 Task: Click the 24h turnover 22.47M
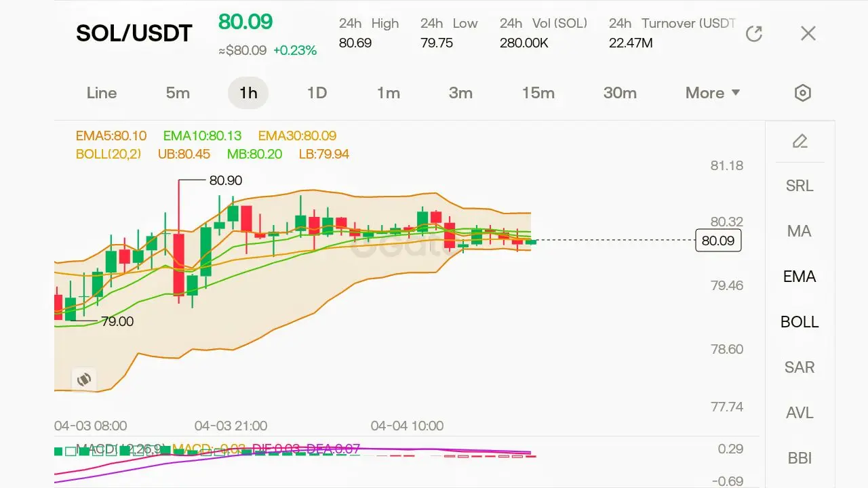pos(631,43)
